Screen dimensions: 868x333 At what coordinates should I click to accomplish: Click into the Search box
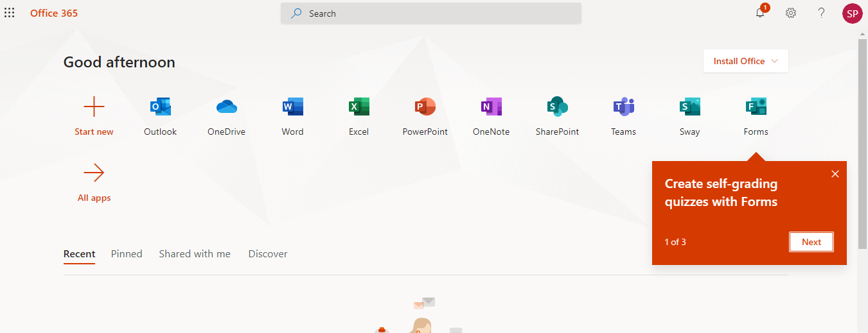tap(431, 13)
